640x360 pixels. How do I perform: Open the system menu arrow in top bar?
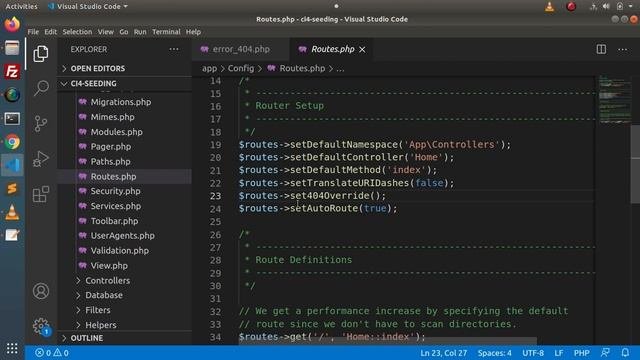point(631,7)
